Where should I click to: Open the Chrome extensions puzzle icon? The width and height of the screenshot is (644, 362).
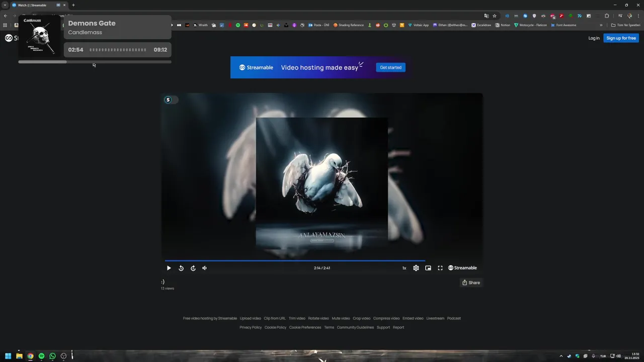click(607, 16)
